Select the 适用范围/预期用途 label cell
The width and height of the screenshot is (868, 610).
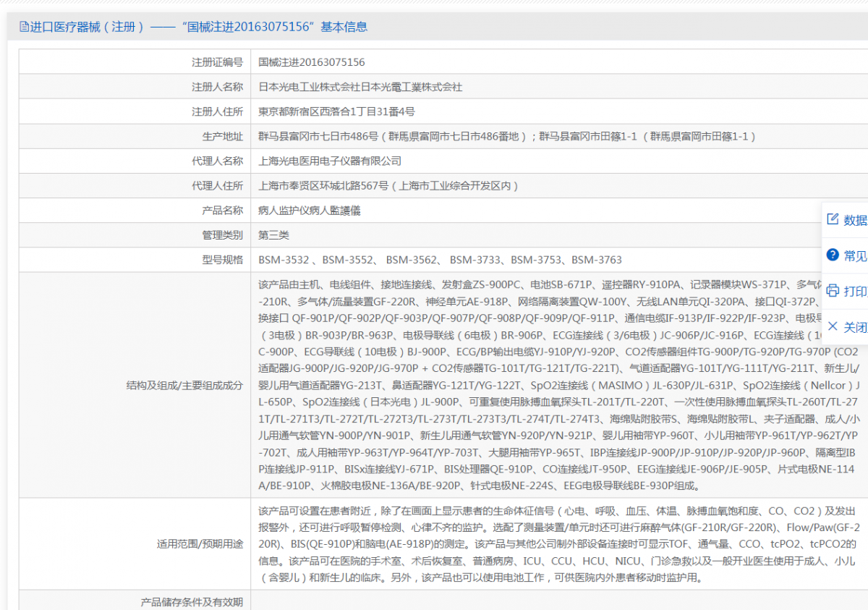[x=135, y=543]
